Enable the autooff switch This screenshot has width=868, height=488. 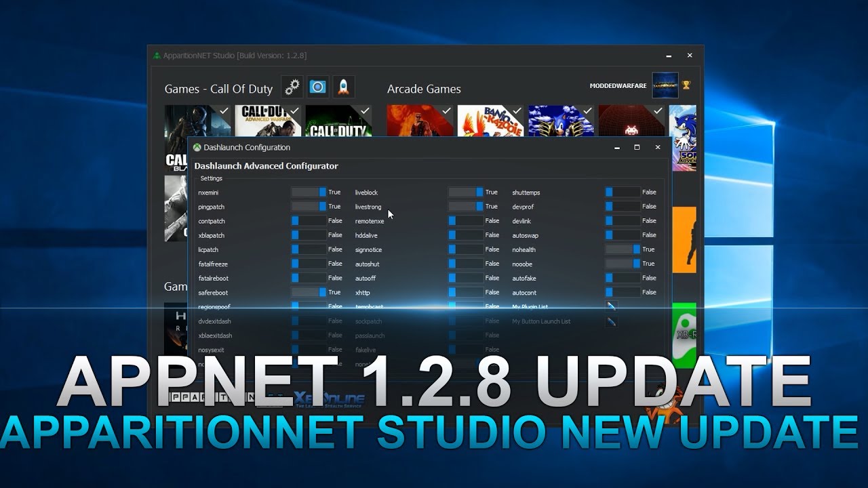pyautogui.click(x=466, y=278)
